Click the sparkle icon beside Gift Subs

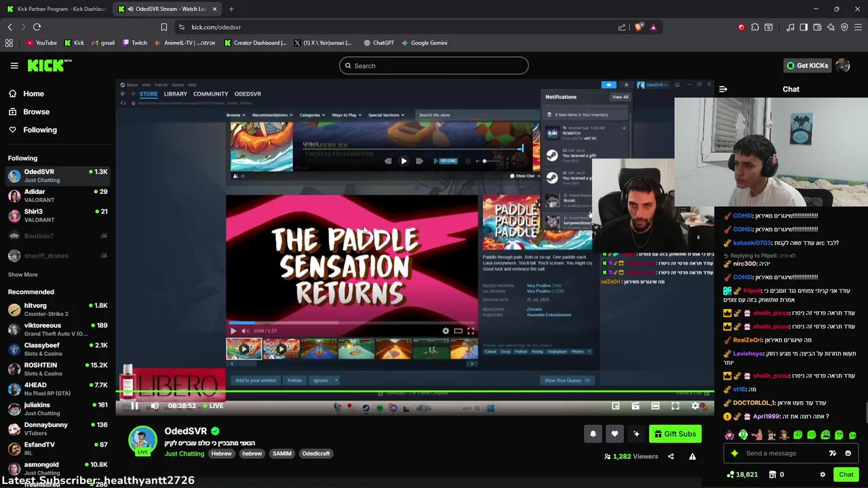[x=636, y=434]
